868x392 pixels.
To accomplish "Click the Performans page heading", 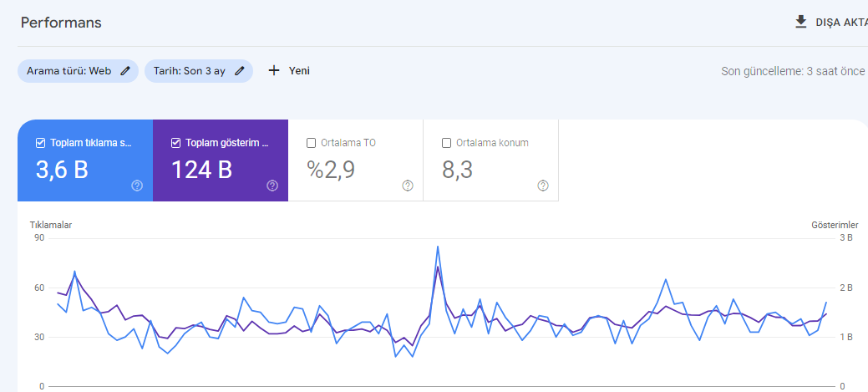I will (61, 23).
